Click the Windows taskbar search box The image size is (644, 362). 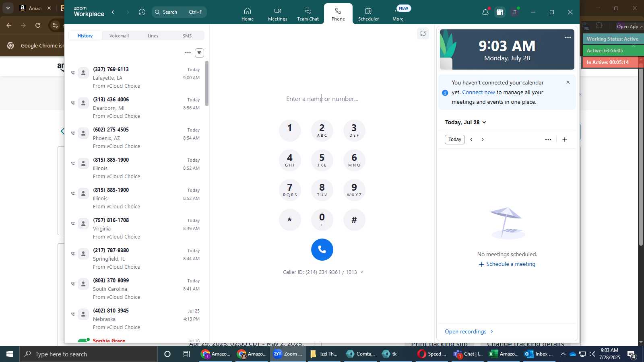[x=89, y=354]
